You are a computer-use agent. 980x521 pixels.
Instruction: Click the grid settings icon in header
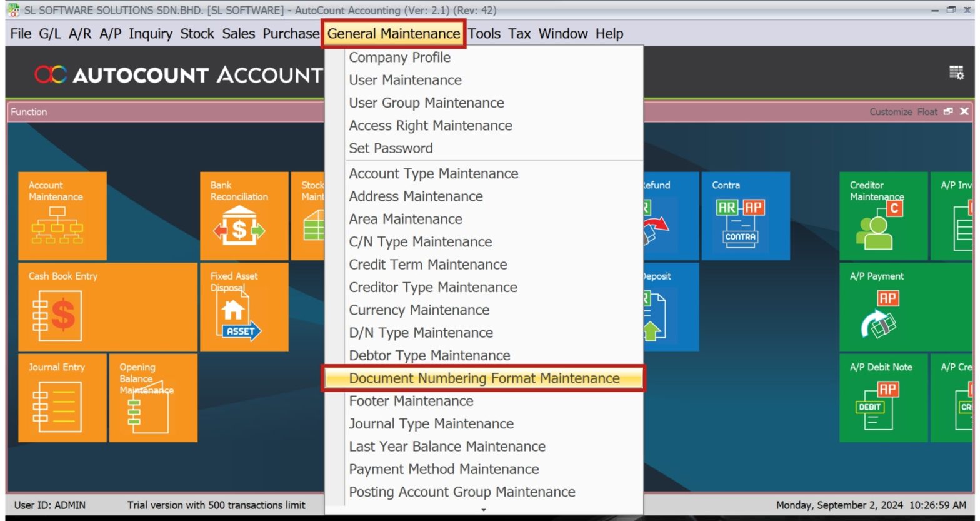pos(956,73)
